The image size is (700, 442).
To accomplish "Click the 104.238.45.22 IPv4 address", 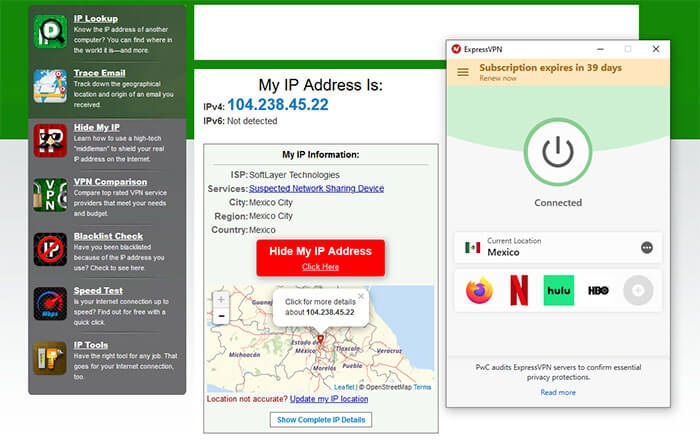I will 278,104.
